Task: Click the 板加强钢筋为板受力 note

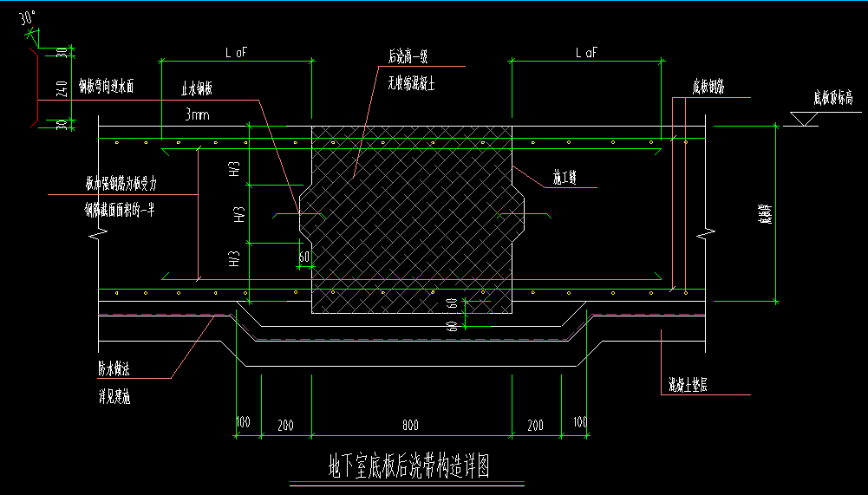Action: click(121, 184)
